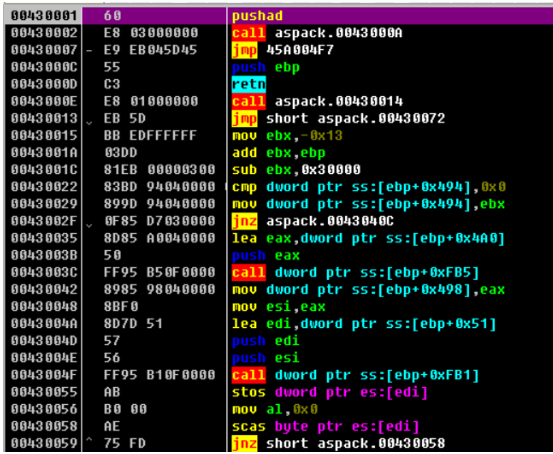Click the push eax instruction
The width and height of the screenshot is (553, 454).
point(266,255)
